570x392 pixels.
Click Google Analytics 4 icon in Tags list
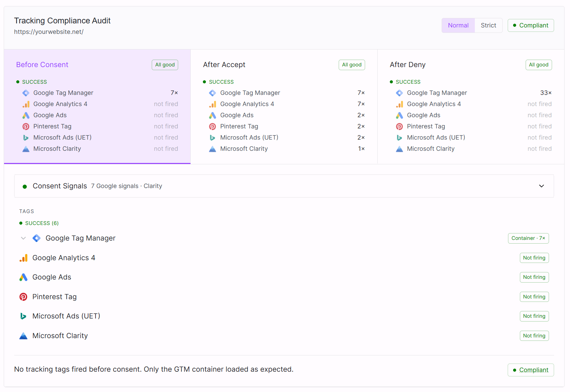(x=23, y=258)
